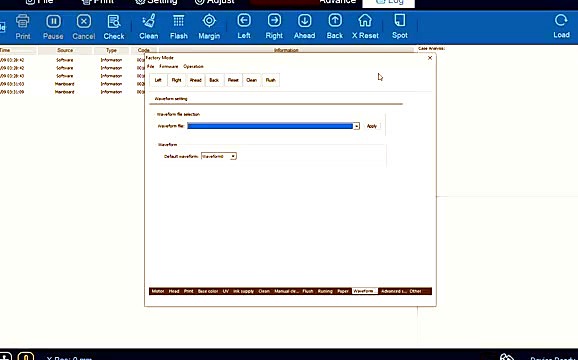Open the Base color tab
The width and height of the screenshot is (578, 360).
point(208,291)
